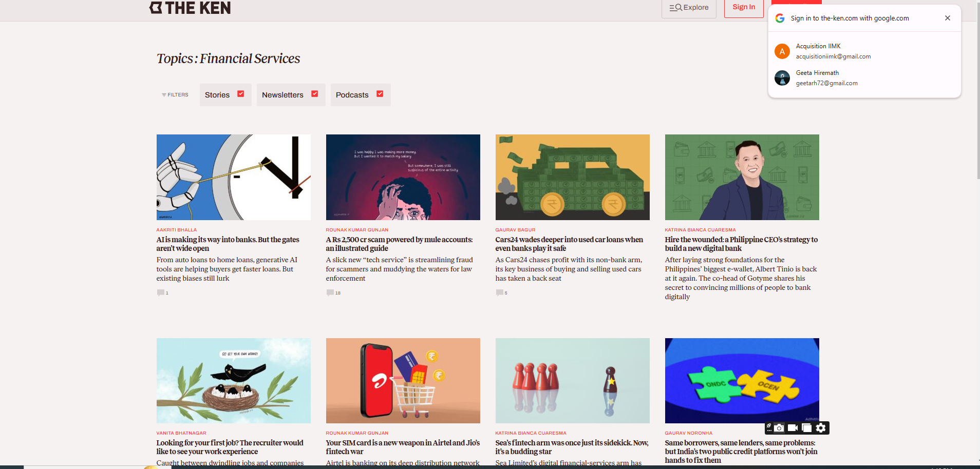
Task: Click the stacked windows gallery icon
Action: [x=807, y=428]
